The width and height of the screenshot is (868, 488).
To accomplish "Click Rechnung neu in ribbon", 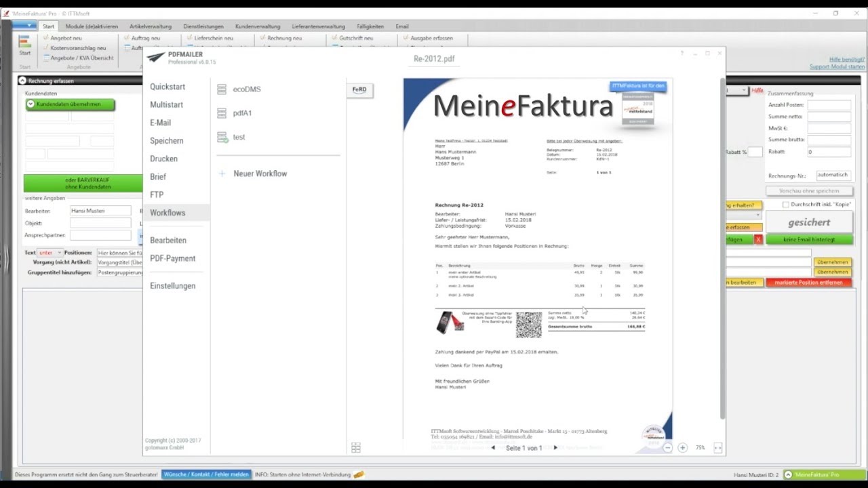I will (x=281, y=38).
